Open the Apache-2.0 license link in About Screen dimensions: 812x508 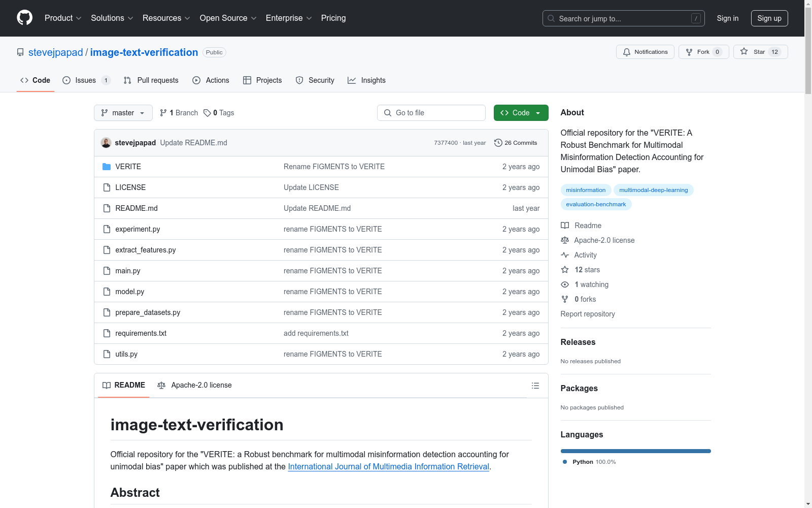(x=598, y=240)
